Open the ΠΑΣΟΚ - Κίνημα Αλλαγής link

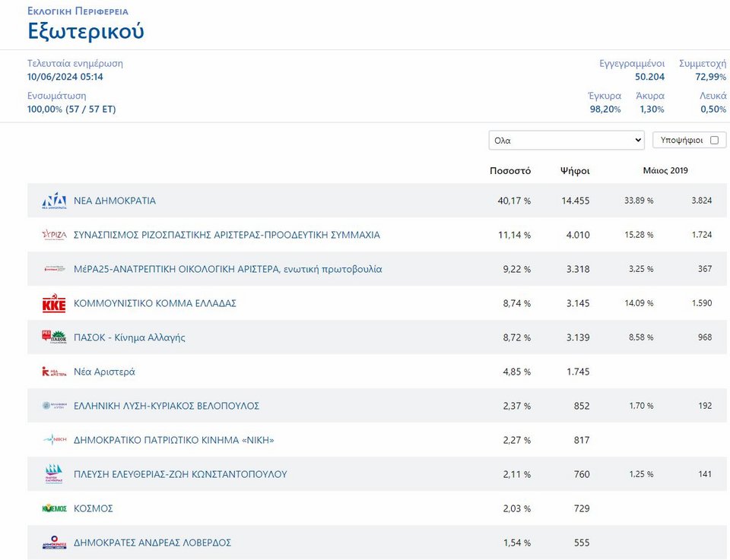tap(129, 337)
